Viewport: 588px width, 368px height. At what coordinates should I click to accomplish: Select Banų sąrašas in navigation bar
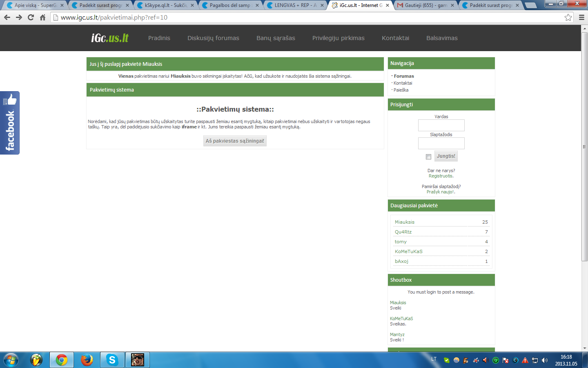276,38
